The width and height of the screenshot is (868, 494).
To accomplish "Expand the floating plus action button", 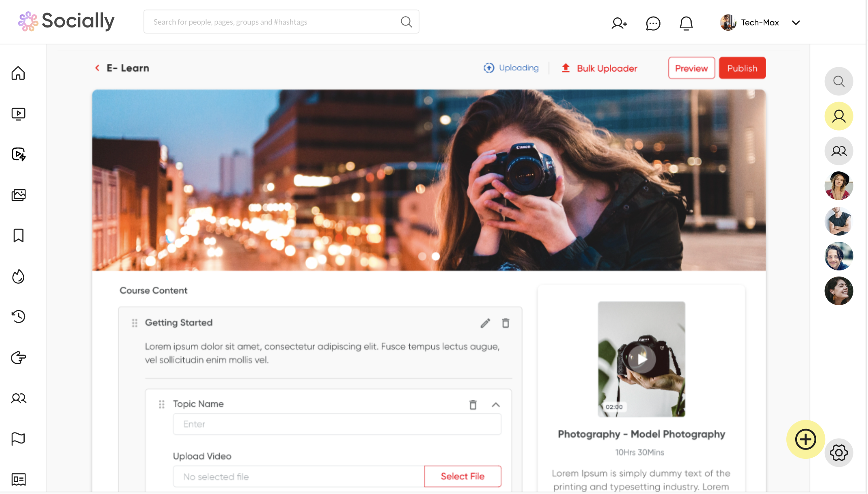I will pyautogui.click(x=805, y=439).
